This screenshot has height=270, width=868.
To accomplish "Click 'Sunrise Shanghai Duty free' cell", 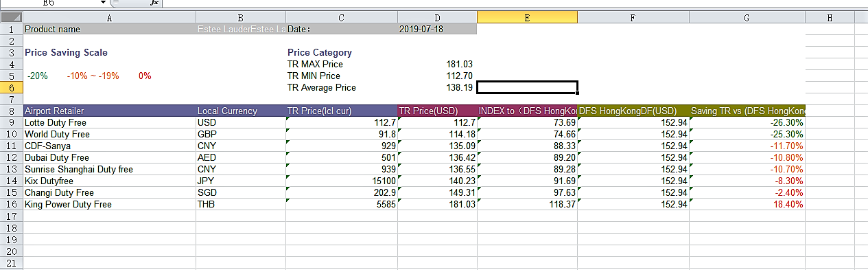I will 109,169.
